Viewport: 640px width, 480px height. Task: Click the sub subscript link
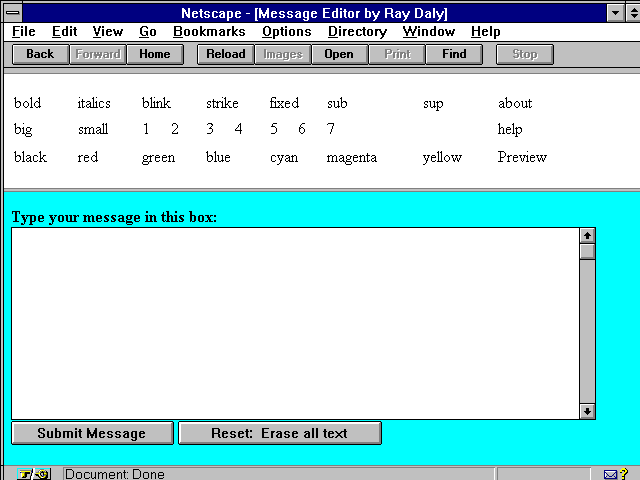(337, 103)
